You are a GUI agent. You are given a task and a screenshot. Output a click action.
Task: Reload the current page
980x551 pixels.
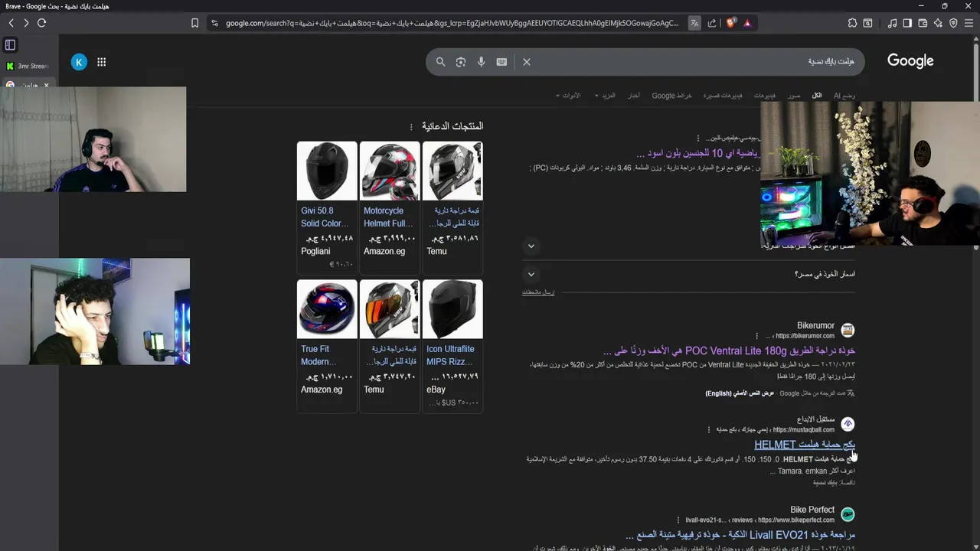(x=42, y=23)
